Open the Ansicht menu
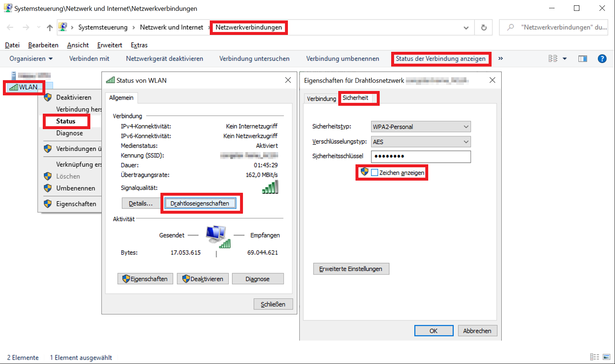 (78, 45)
